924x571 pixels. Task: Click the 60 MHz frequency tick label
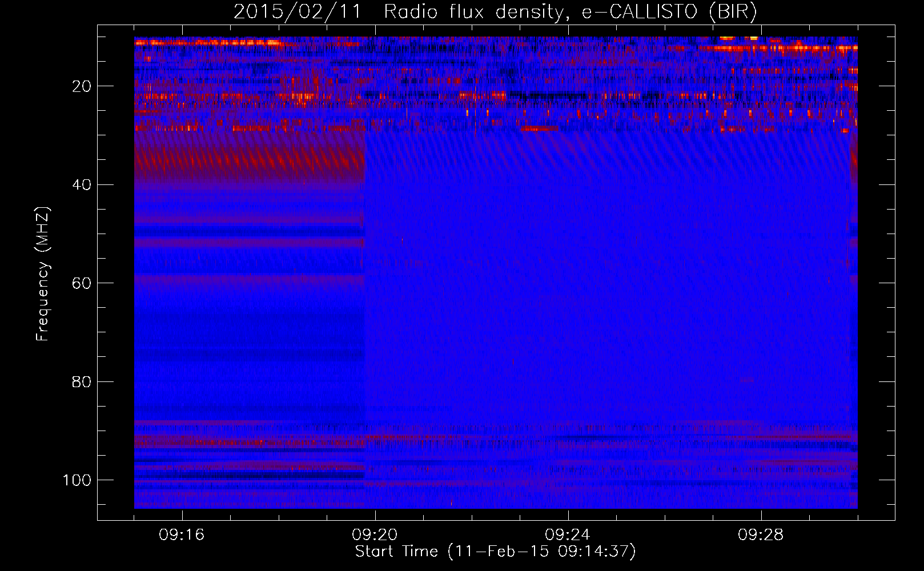click(x=82, y=283)
